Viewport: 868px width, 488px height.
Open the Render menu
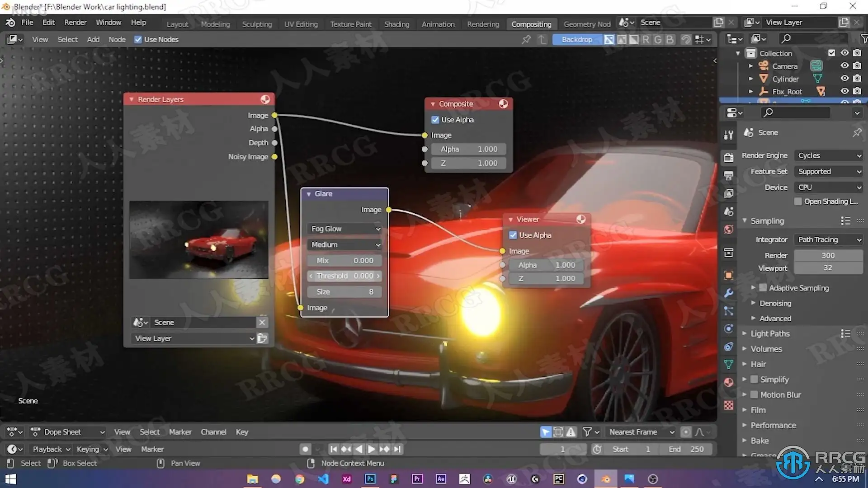(x=75, y=23)
